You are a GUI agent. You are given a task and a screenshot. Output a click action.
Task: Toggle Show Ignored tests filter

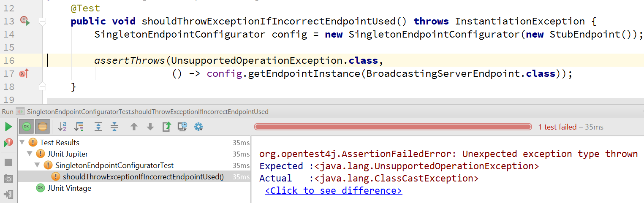click(x=42, y=127)
